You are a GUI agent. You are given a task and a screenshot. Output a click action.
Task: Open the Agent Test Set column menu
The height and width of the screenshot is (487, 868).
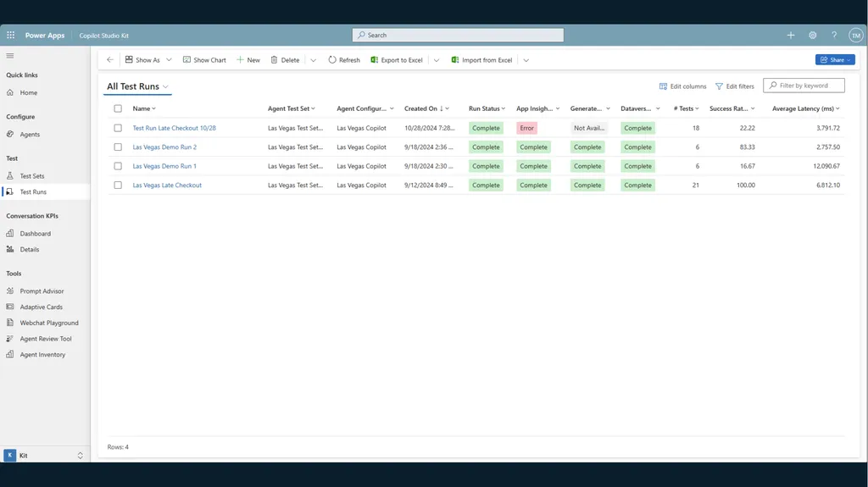292,108
